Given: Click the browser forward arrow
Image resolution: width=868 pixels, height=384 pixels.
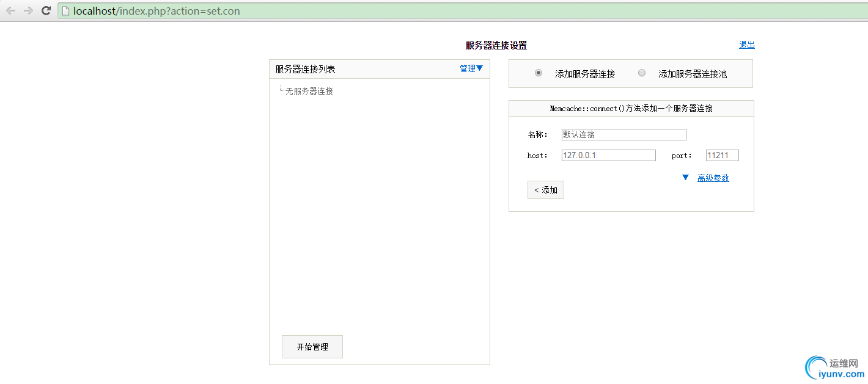Looking at the screenshot, I should point(28,10).
